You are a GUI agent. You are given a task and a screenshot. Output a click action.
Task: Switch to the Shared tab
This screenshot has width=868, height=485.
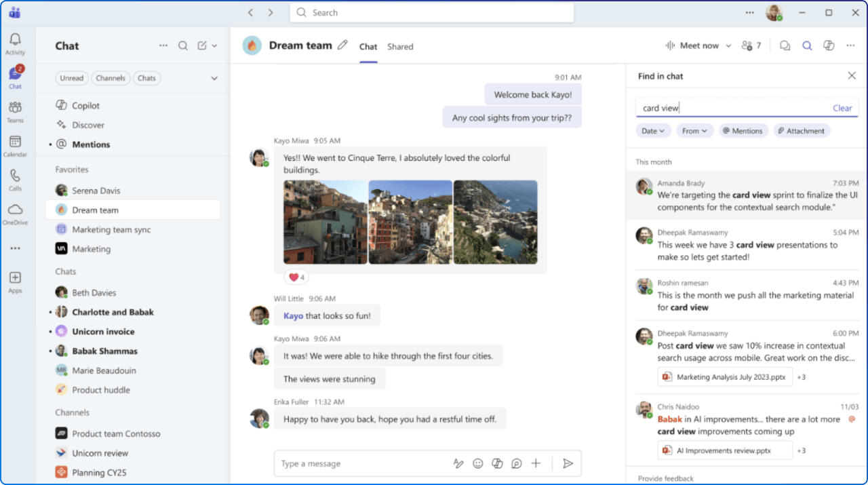click(x=400, y=47)
